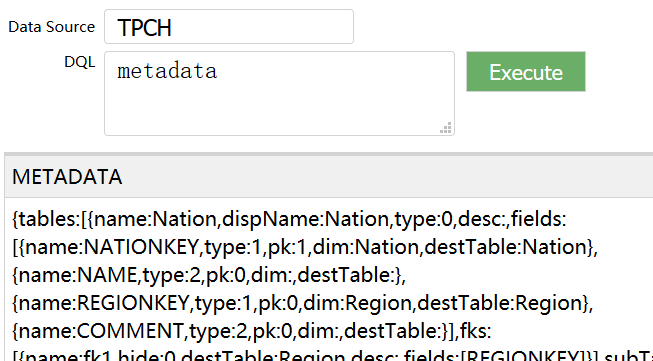Click the green Execute button

[526, 72]
